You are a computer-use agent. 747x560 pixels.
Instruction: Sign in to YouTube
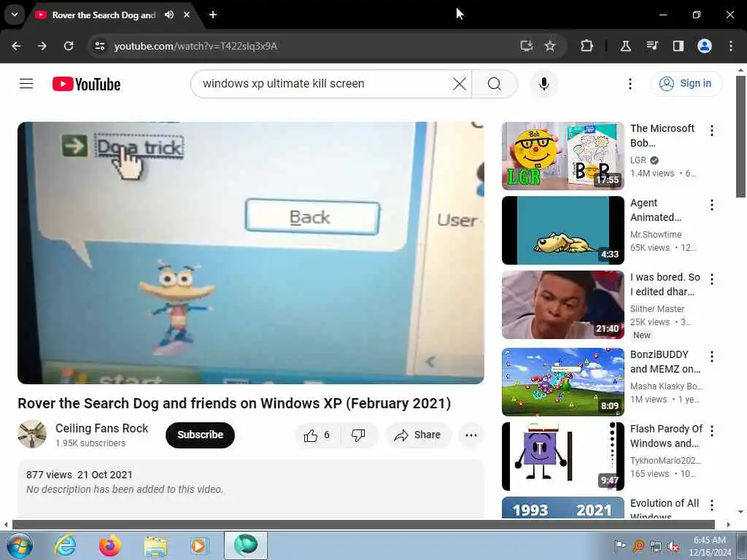pyautogui.click(x=686, y=83)
